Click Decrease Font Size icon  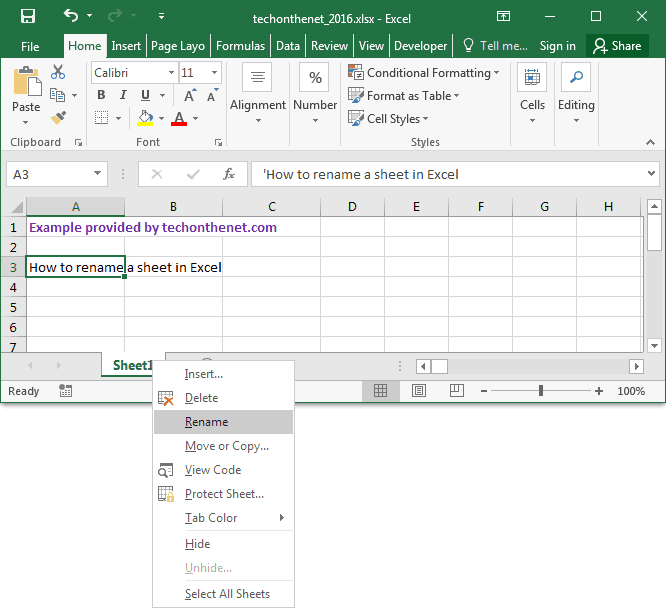tap(212, 95)
